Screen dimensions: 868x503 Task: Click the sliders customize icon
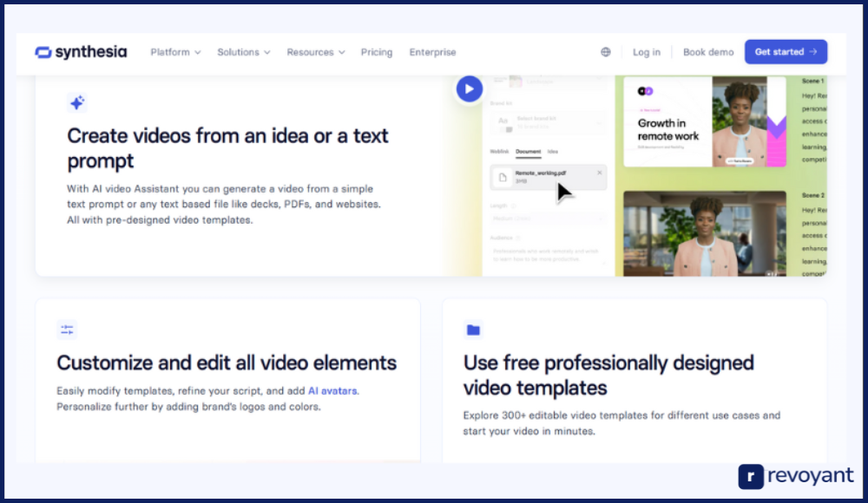point(67,330)
